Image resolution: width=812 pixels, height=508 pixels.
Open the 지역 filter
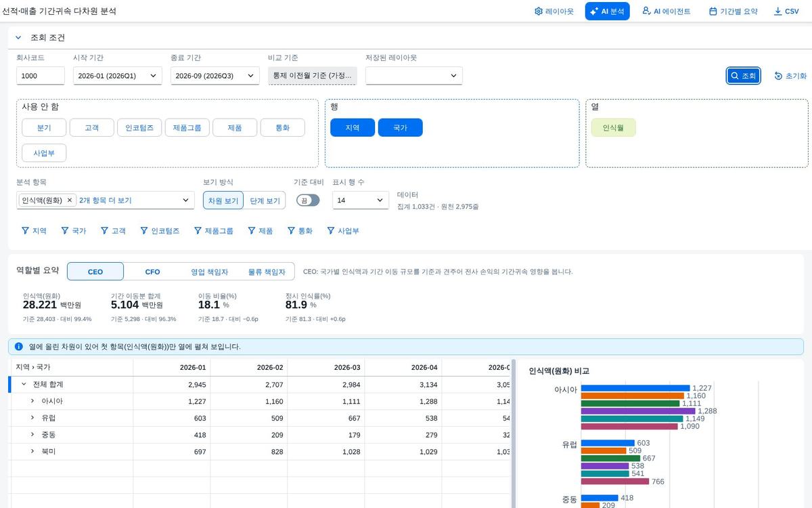[x=34, y=231]
